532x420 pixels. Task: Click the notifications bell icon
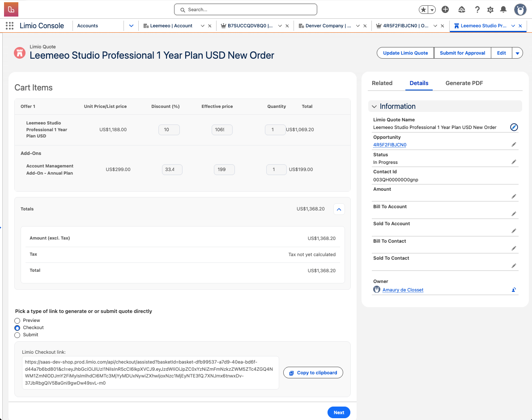(503, 9)
